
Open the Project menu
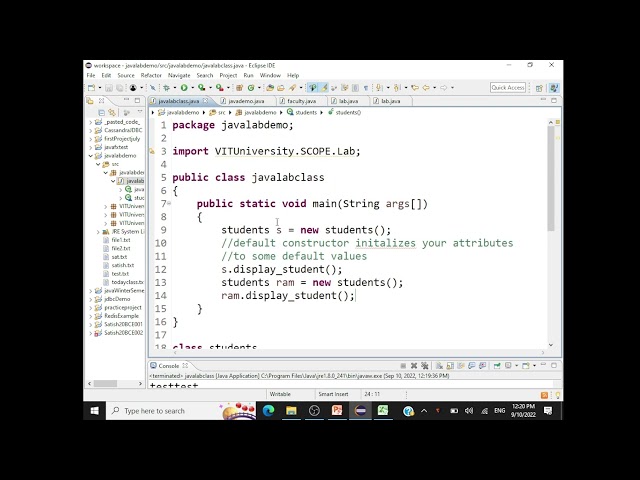point(228,76)
